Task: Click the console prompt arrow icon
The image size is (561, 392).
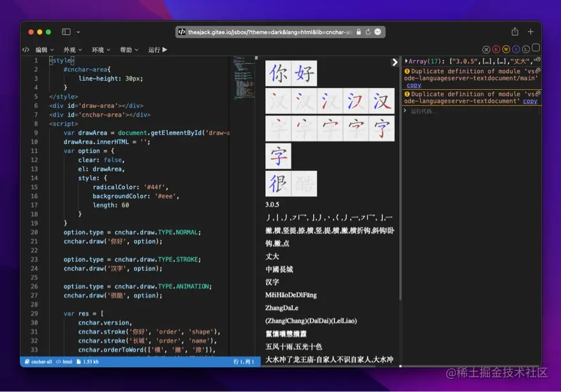Action: (405, 111)
